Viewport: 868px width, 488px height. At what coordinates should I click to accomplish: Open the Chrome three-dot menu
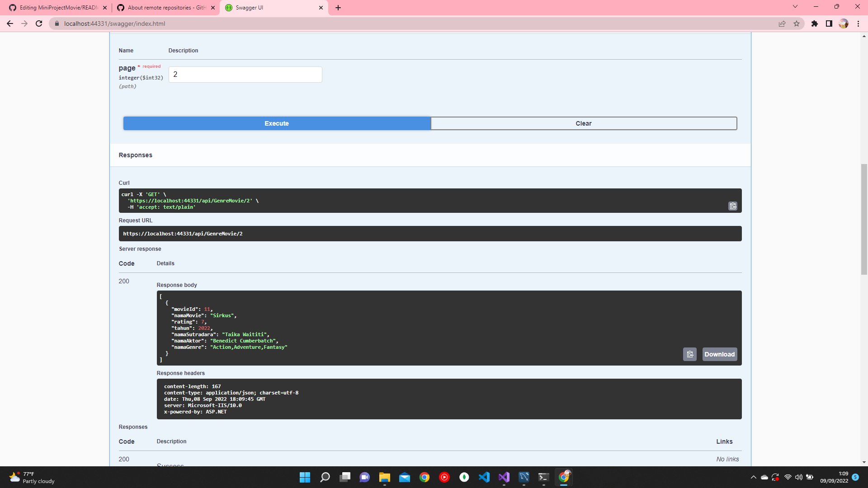click(858, 23)
